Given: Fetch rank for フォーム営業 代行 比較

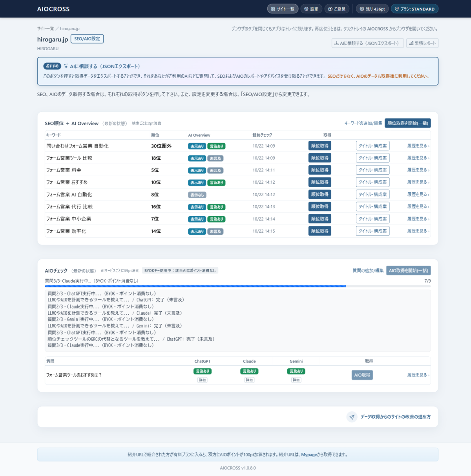Looking at the screenshot, I should tap(320, 207).
